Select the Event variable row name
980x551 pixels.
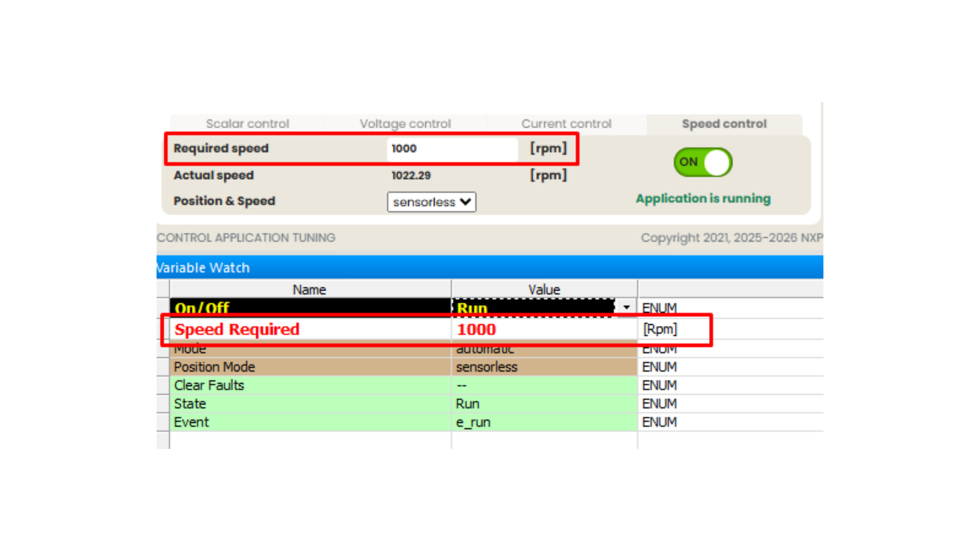pyautogui.click(x=310, y=422)
